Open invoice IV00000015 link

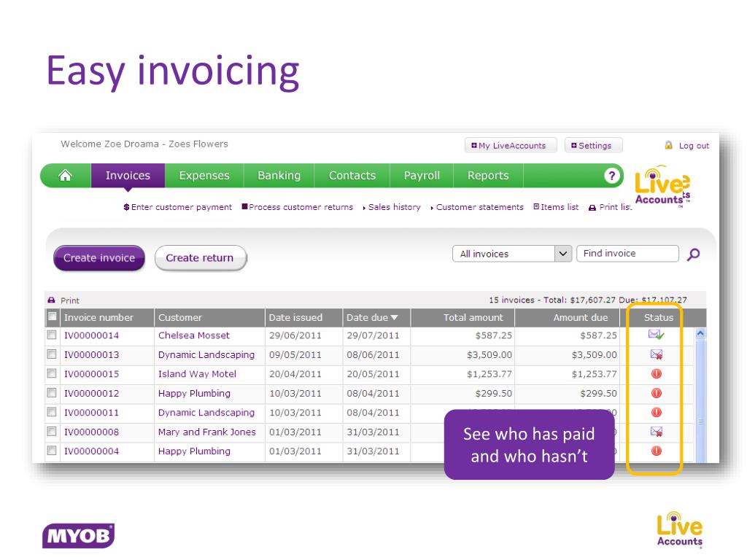tap(91, 374)
